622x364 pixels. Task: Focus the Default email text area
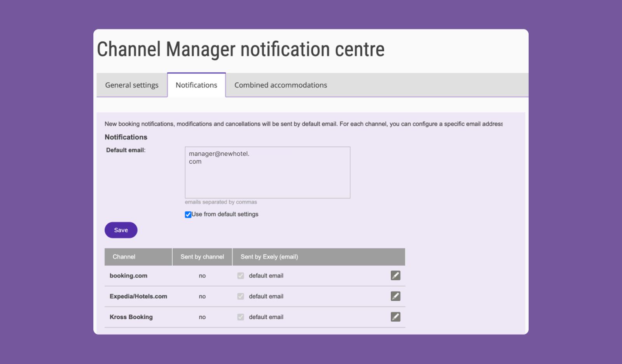[x=267, y=172]
